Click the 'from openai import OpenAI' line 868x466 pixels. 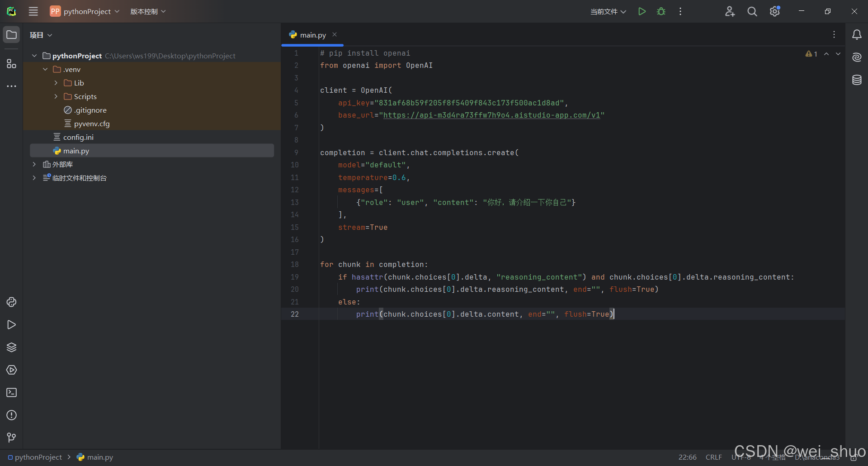[376, 66]
